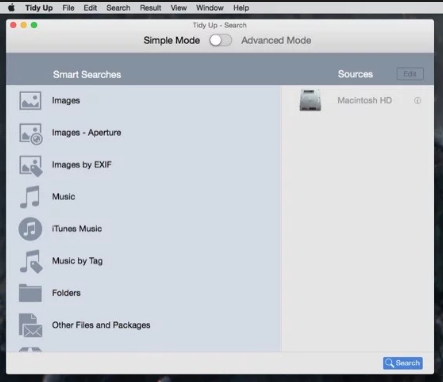This screenshot has height=382, width=443.
Task: Select the 'Folders' text row
Action: [66, 293]
